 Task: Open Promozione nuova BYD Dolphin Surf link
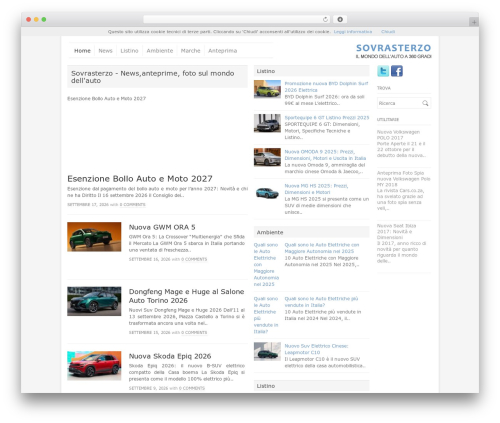pos(326,87)
